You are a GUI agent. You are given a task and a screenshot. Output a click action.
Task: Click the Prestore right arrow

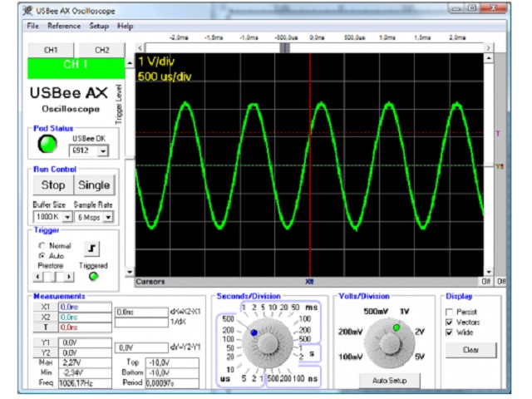[69, 277]
